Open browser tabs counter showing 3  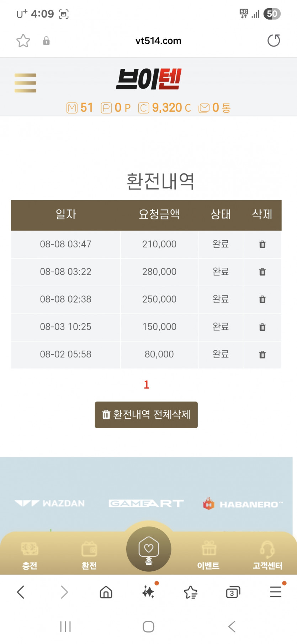point(233,592)
